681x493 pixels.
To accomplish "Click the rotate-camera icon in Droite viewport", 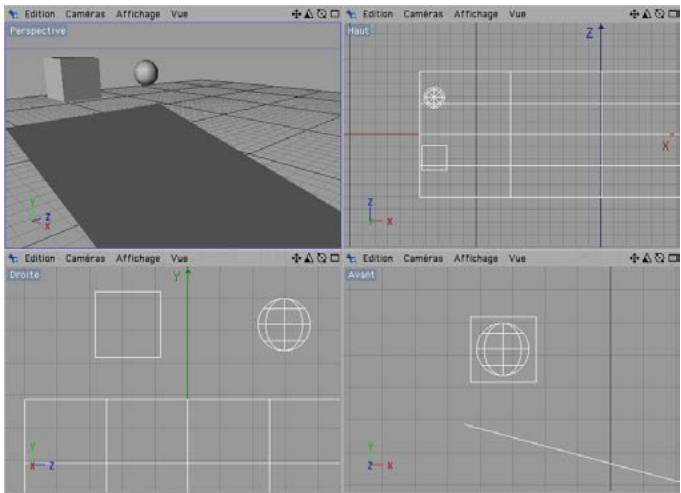I will tap(322, 258).
